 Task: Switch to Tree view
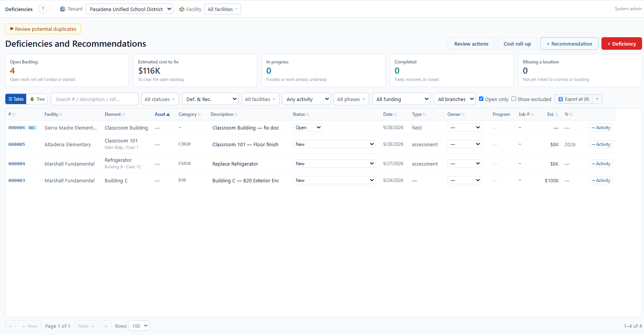click(37, 99)
